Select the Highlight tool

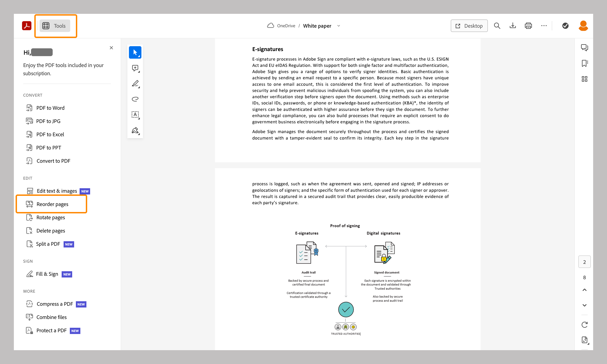tap(135, 84)
